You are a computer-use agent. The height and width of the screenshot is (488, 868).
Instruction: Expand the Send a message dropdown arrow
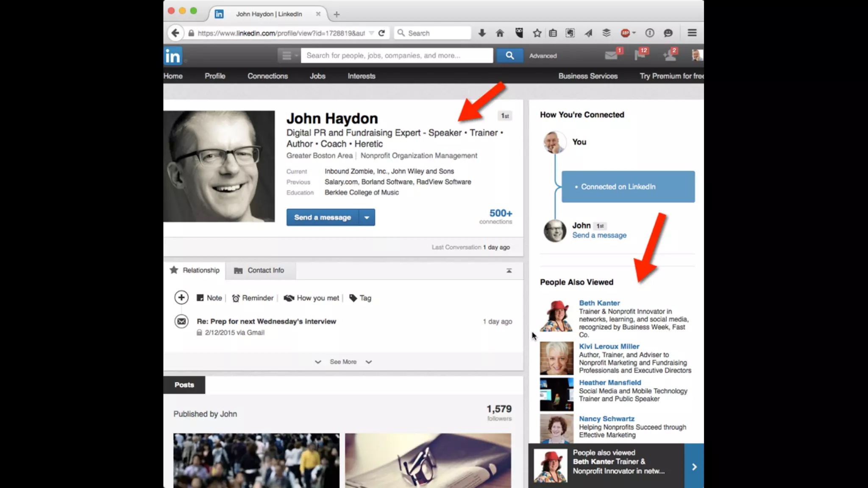[367, 217]
